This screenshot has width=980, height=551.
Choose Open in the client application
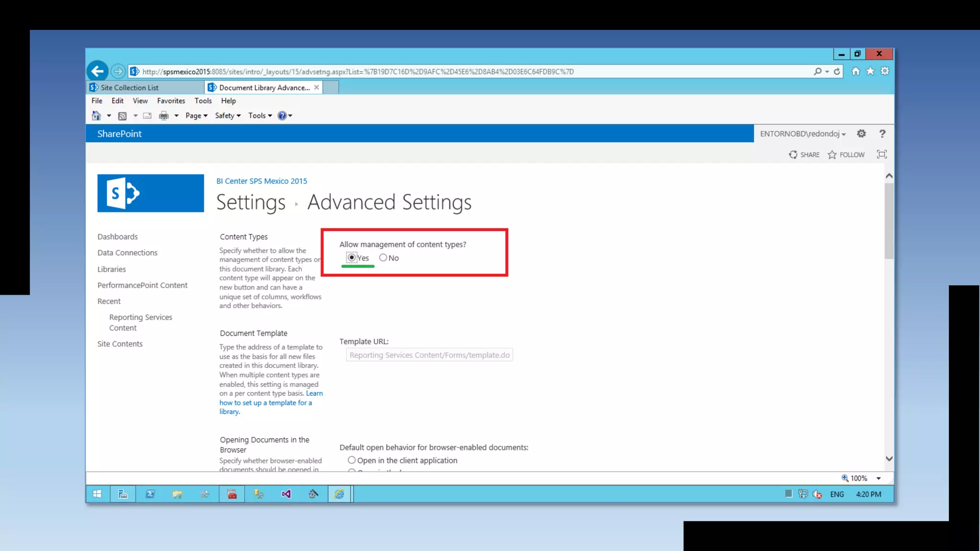(x=352, y=460)
